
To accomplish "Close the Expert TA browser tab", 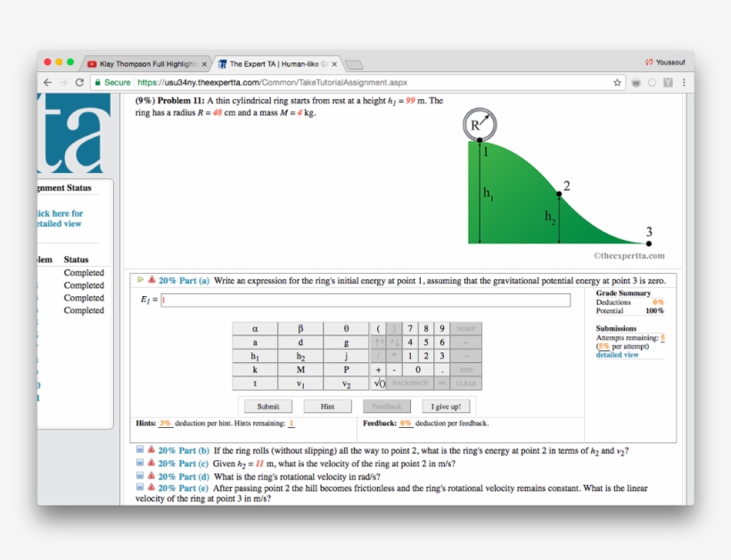I will (334, 64).
